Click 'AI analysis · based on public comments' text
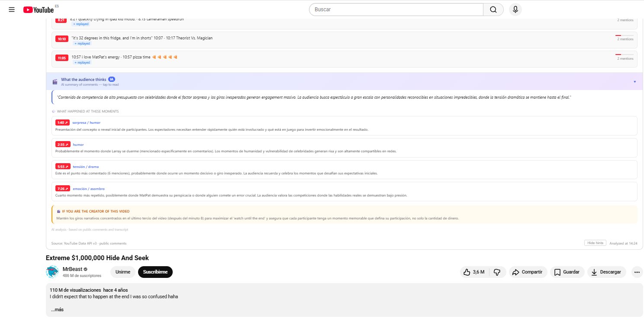Screen dimensions: 644x319 click(x=90, y=229)
